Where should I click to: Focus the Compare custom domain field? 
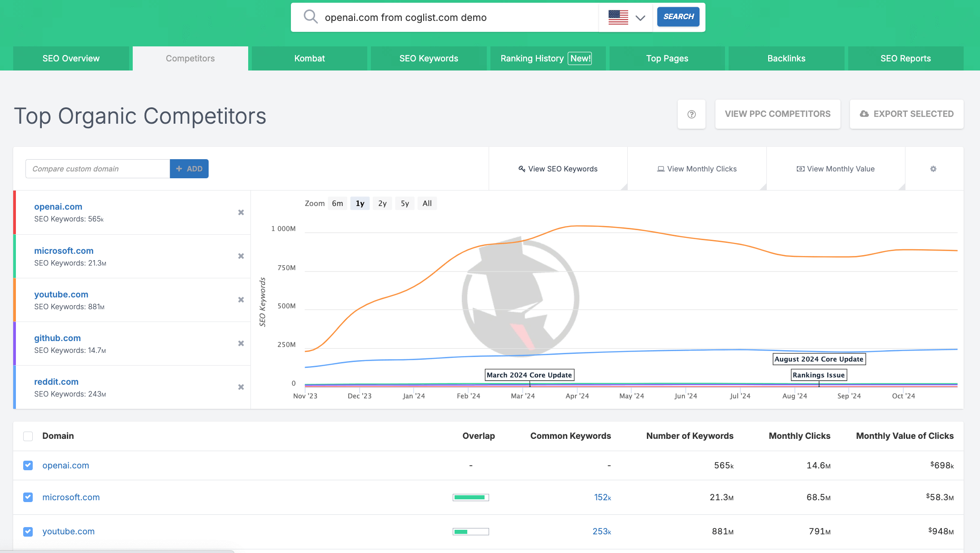click(x=98, y=169)
